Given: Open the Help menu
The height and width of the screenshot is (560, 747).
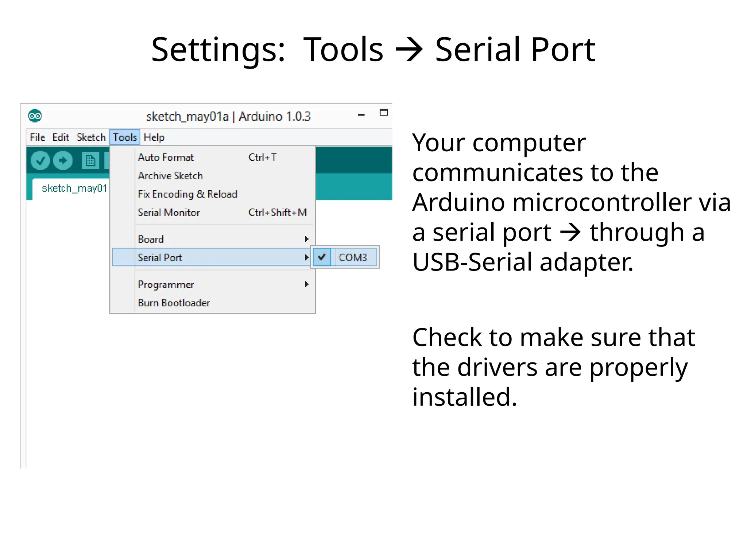Looking at the screenshot, I should [x=154, y=137].
